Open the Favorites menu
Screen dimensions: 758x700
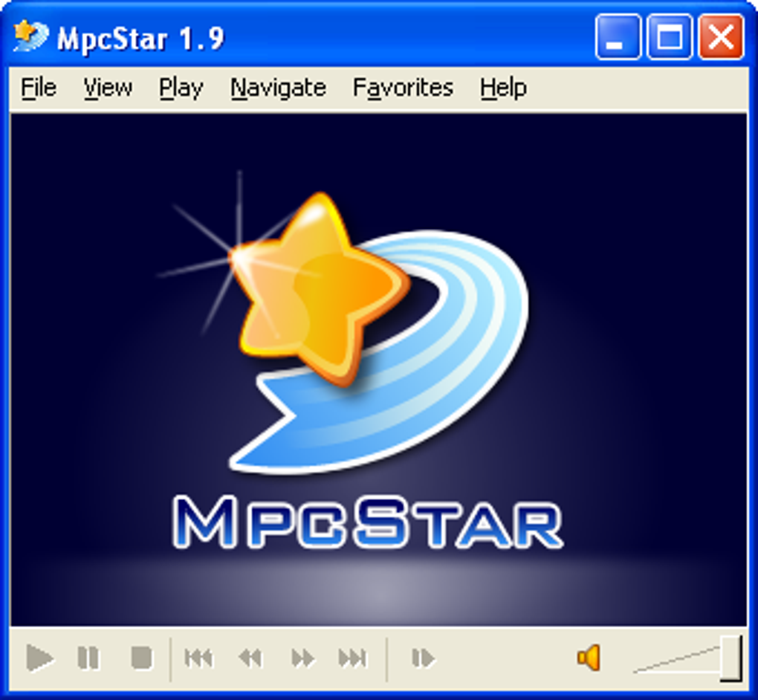tap(404, 88)
